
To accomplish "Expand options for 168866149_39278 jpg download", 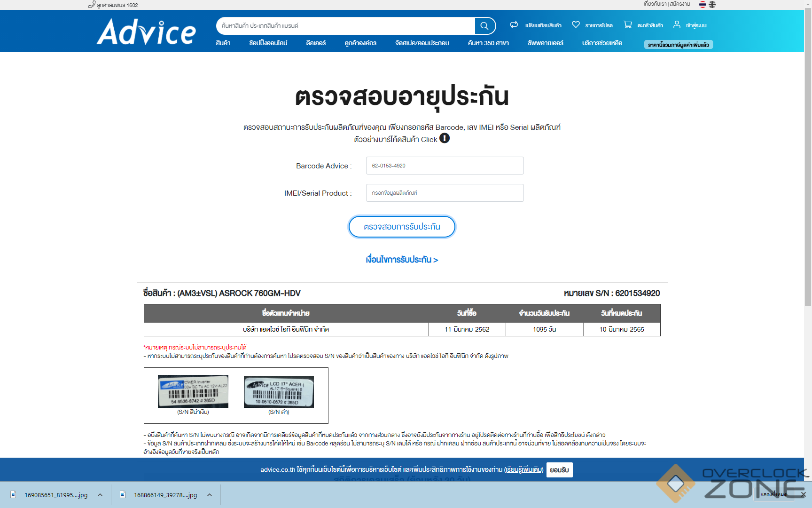I will click(210, 495).
